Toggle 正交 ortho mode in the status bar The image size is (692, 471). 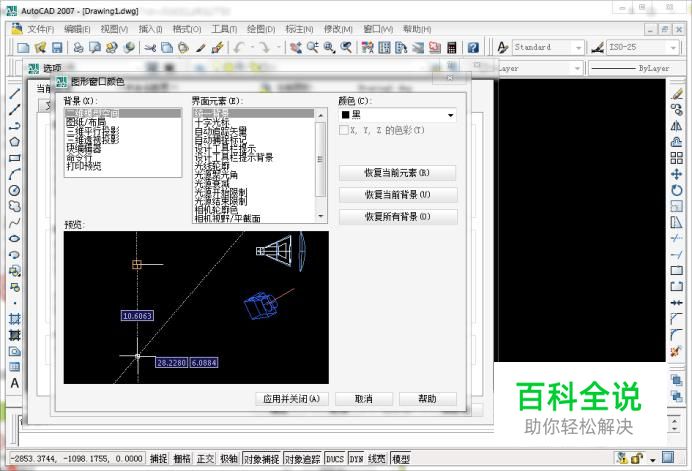(x=205, y=459)
